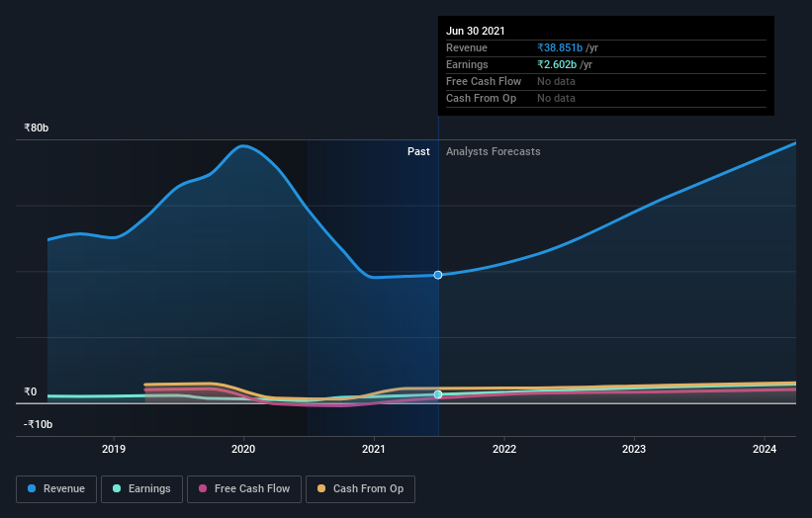Click the Free Cash Flow row in tooltip
This screenshot has width=812, height=518.
(606, 82)
